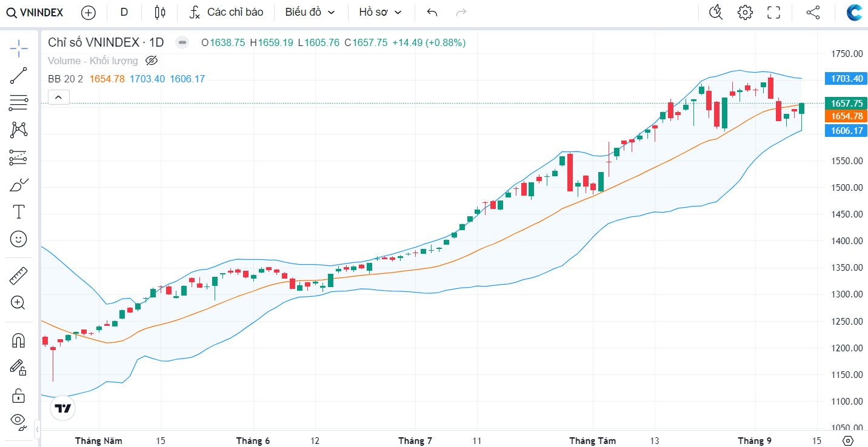
Task: Open the emoji icons tool
Action: (x=19, y=239)
